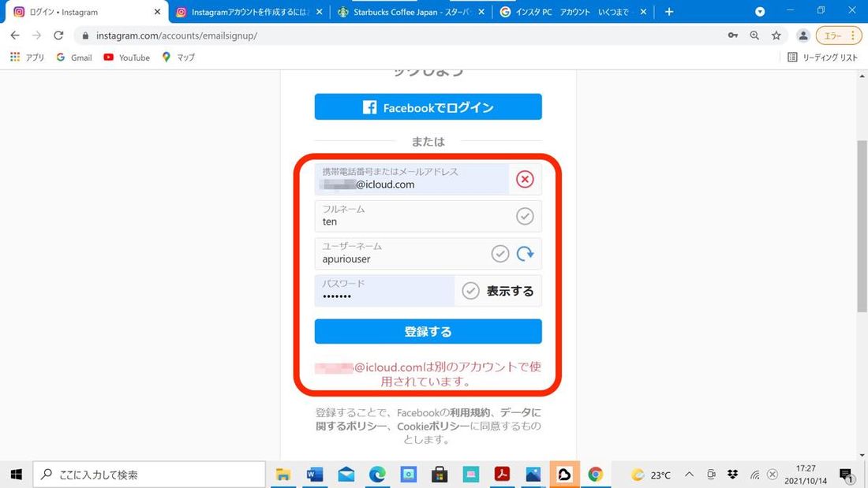The height and width of the screenshot is (488, 868).
Task: Select the ログイン • Instagram tab
Action: [86, 12]
